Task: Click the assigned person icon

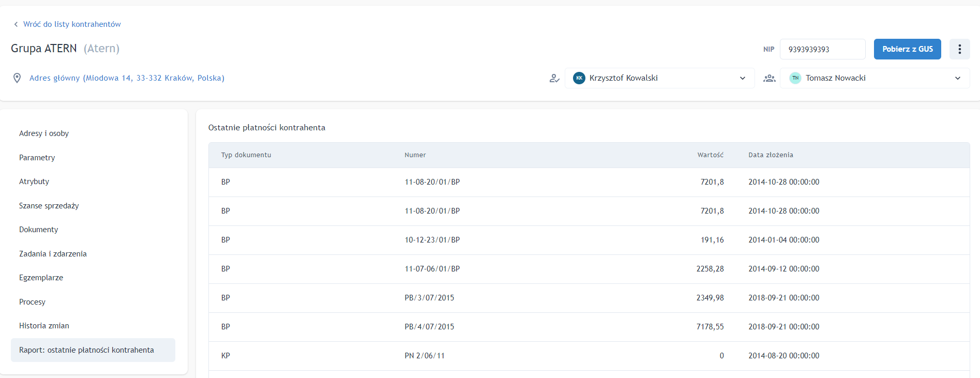Action: (x=554, y=78)
